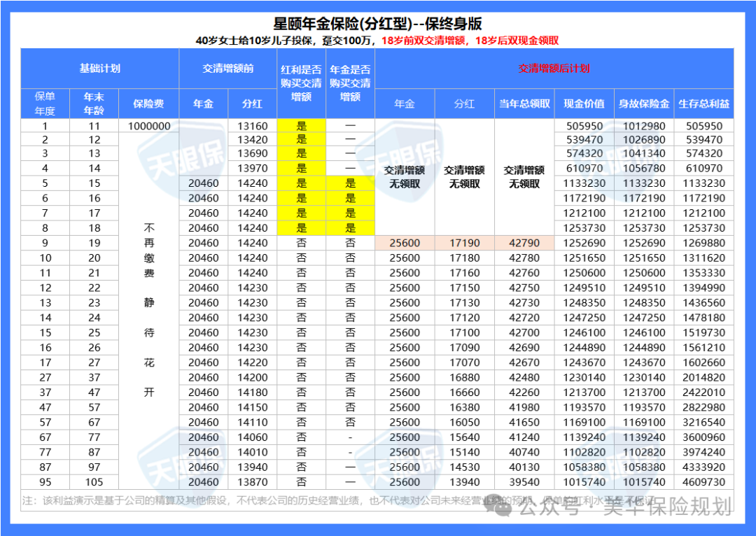Viewport: 756px width, 536px height.
Task: Select the 红利是否购买交清增额 column header
Action: [x=302, y=83]
